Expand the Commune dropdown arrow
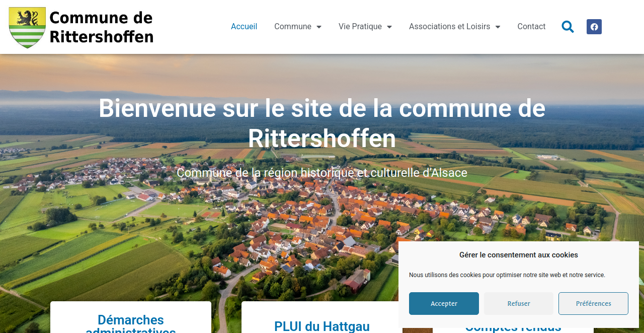This screenshot has width=644, height=333. click(x=318, y=27)
